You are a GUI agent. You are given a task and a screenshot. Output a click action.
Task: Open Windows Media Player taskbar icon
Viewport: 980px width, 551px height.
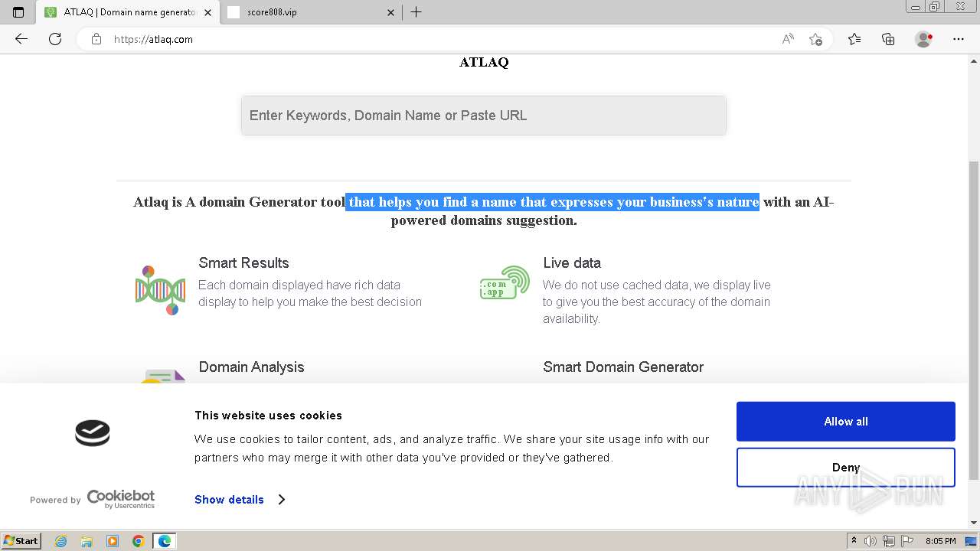(x=113, y=541)
